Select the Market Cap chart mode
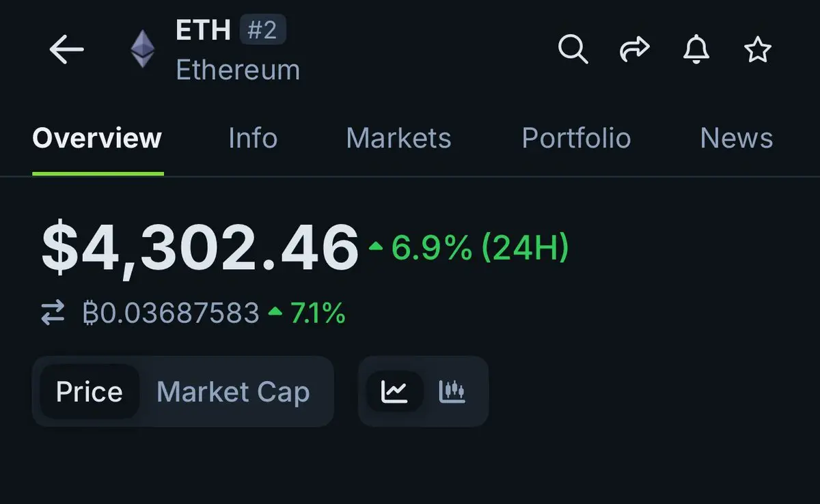The height and width of the screenshot is (504, 820). [x=233, y=392]
